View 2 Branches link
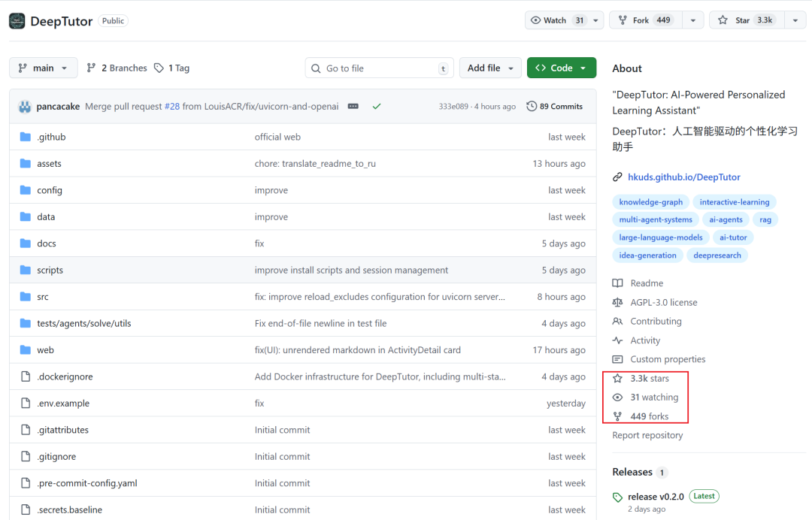The width and height of the screenshot is (812, 520). click(117, 68)
